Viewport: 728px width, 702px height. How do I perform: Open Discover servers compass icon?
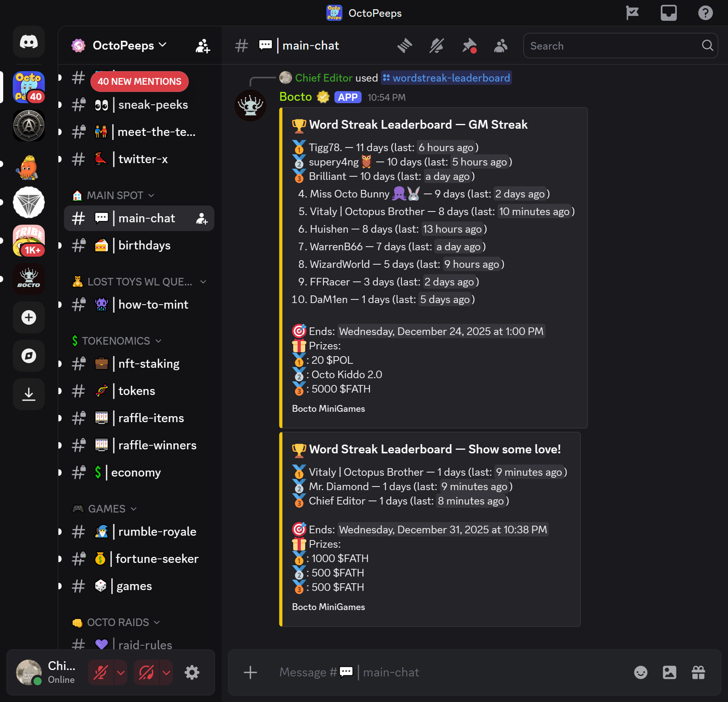tap(29, 356)
